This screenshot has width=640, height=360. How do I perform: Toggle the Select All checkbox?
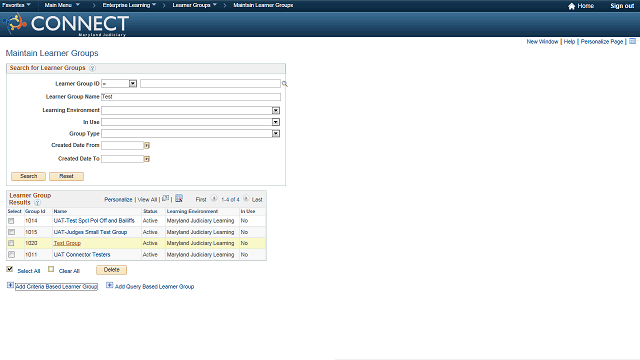(x=9, y=269)
